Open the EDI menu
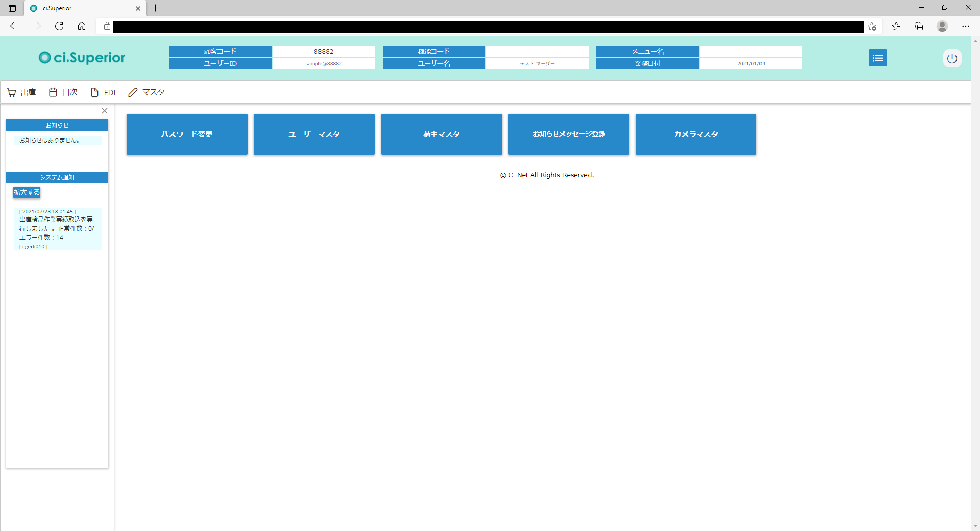 (103, 92)
